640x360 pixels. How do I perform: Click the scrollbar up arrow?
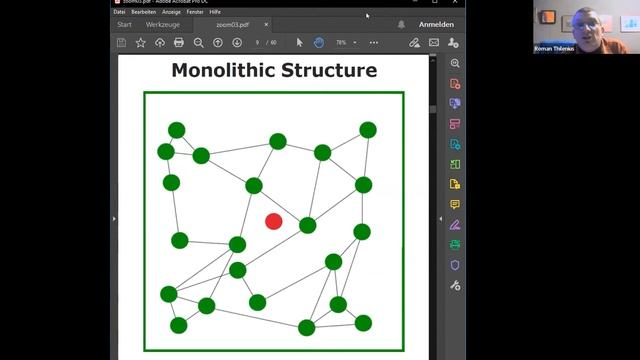(433, 59)
